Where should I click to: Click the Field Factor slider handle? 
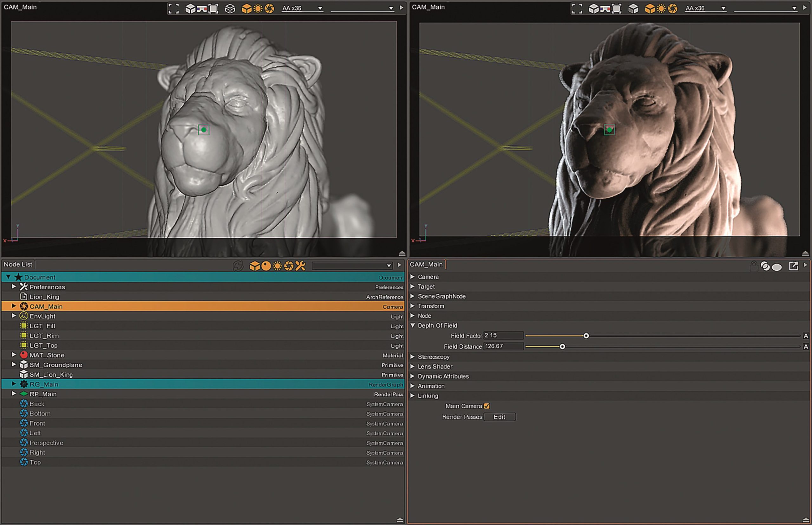pos(586,336)
